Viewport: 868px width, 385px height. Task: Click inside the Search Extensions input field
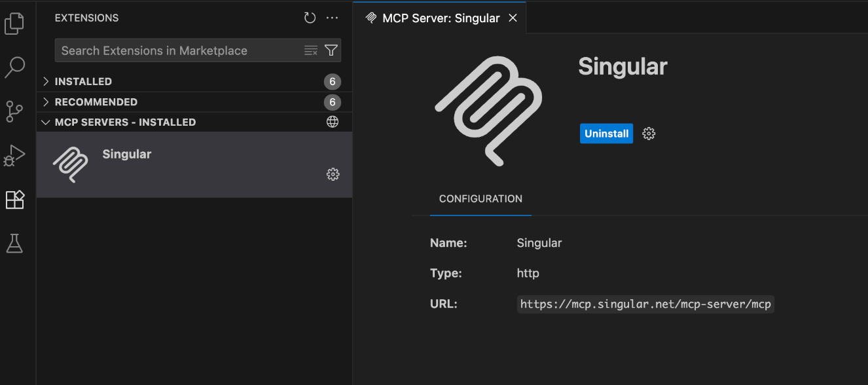coord(177,50)
